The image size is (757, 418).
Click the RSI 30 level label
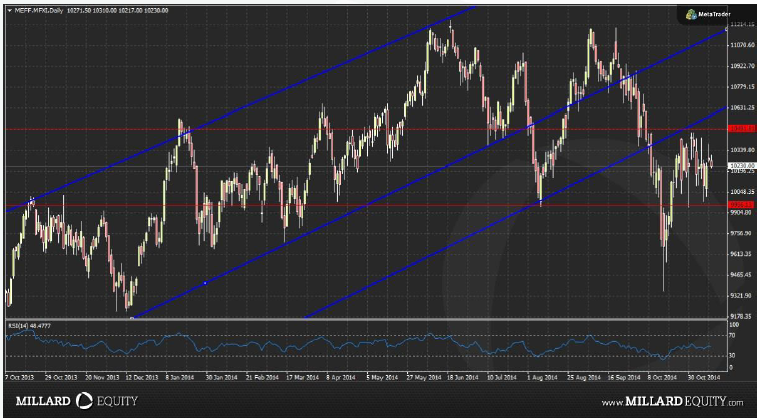732,356
